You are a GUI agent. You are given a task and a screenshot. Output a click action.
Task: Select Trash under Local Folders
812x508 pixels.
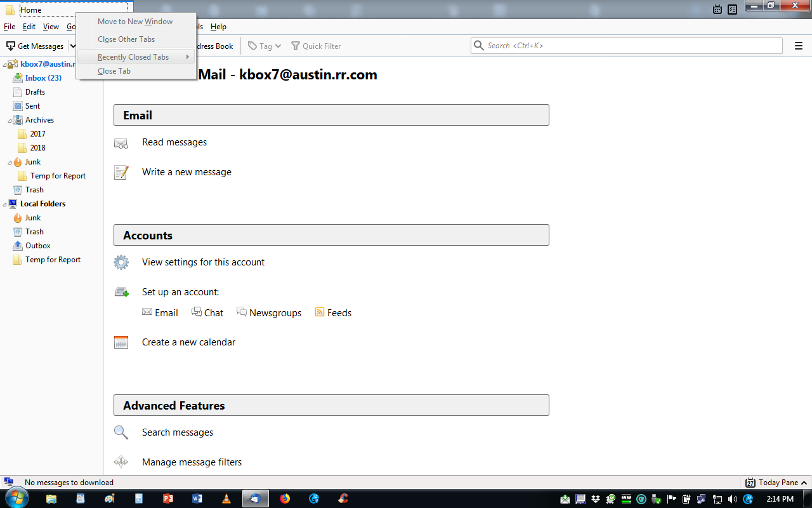(34, 232)
